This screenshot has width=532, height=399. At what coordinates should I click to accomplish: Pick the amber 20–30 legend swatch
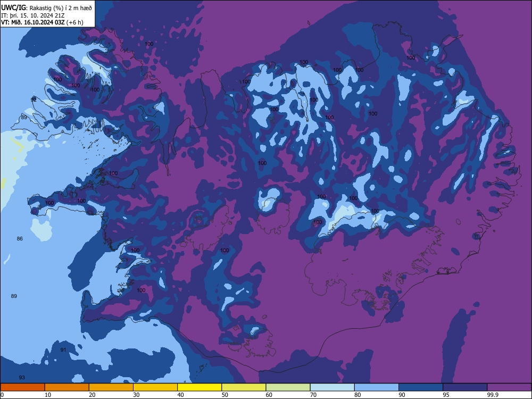click(x=111, y=387)
